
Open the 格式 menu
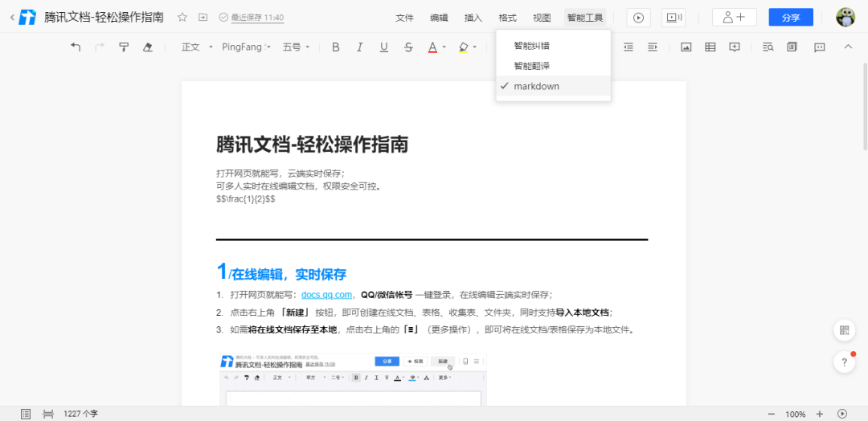[x=508, y=18]
